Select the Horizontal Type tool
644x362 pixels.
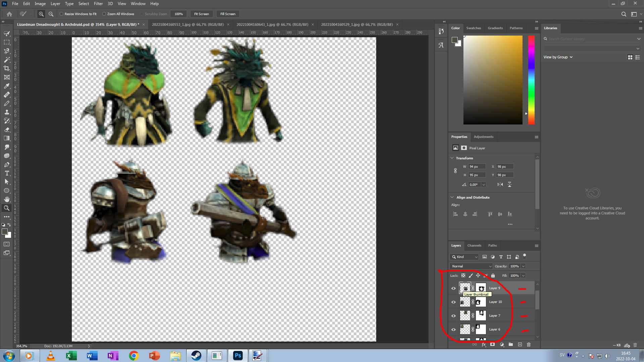point(7,173)
